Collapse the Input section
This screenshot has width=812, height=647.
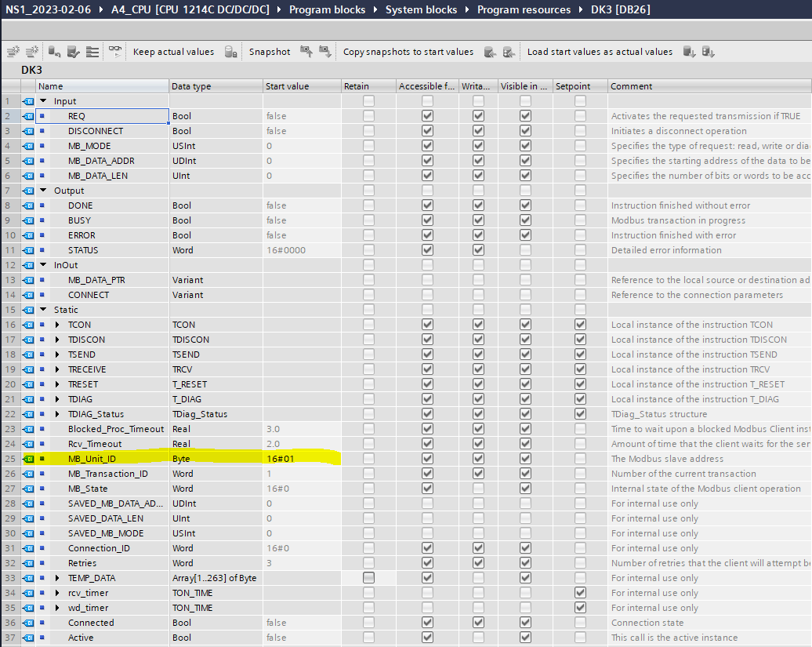[44, 101]
